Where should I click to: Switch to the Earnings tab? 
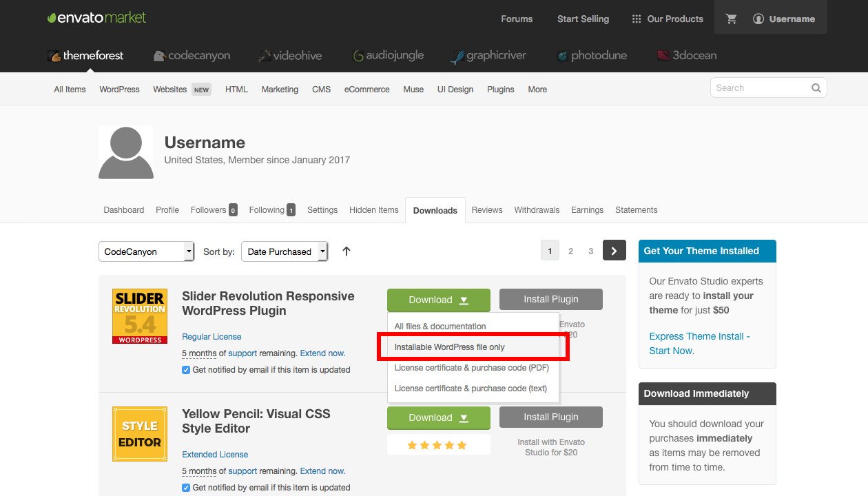coord(587,210)
